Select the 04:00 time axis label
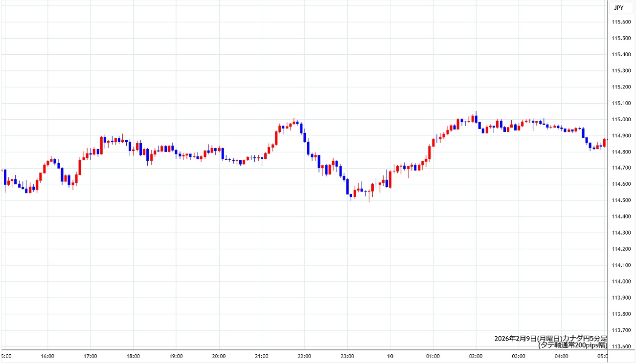 [x=561, y=356]
